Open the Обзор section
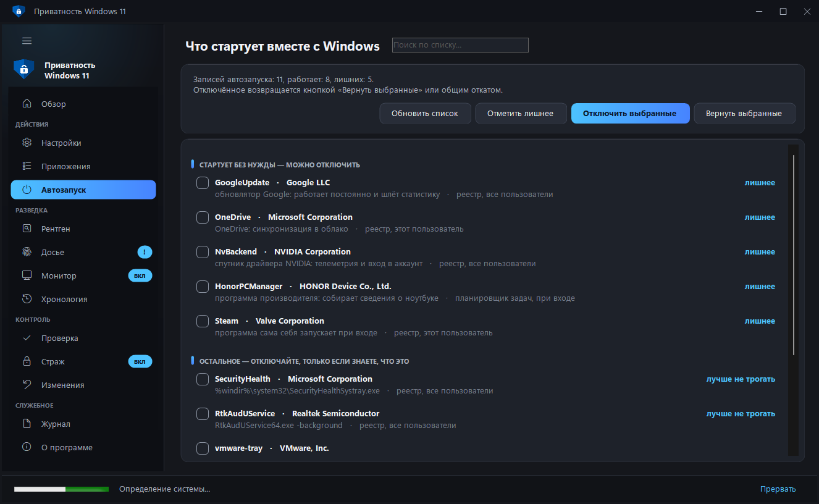 tap(83, 104)
